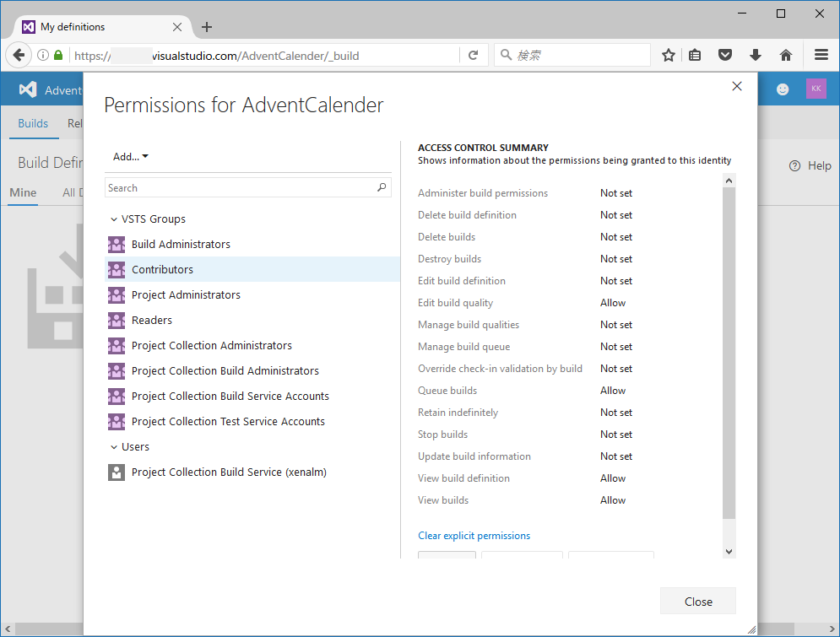Click the Project Collection Build Service user icon
The width and height of the screenshot is (840, 637).
tap(117, 472)
